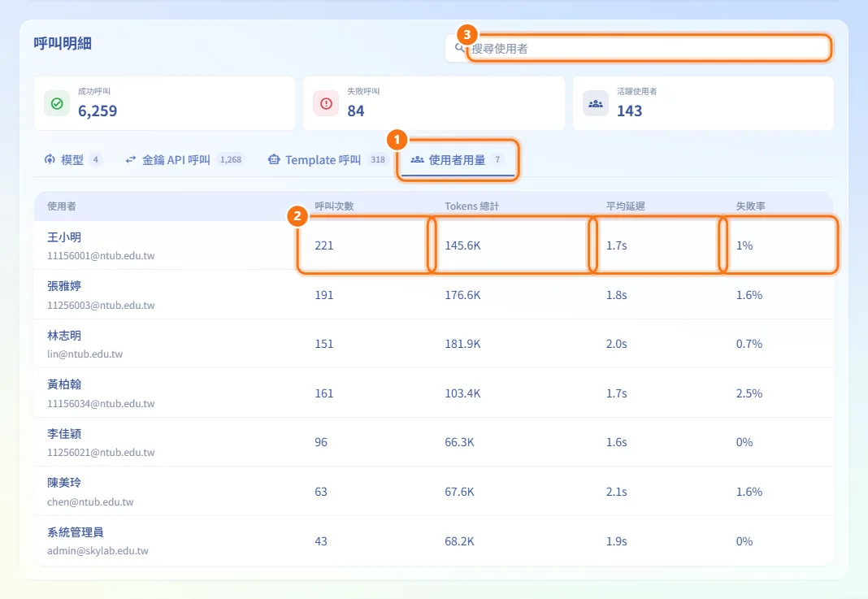
Task: Click the 金鑰 API 呼叫 arrows icon
Action: click(131, 159)
